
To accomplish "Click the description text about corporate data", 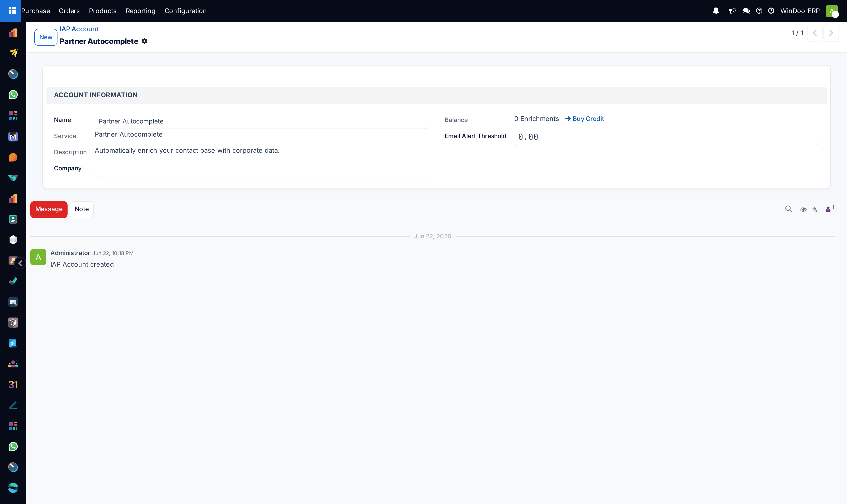I will [x=187, y=151].
